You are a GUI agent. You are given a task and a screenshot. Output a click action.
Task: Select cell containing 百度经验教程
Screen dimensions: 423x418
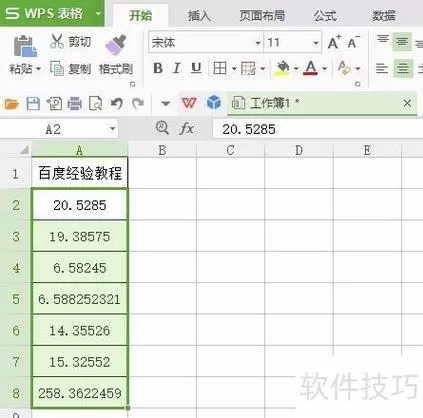pyautogui.click(x=80, y=173)
